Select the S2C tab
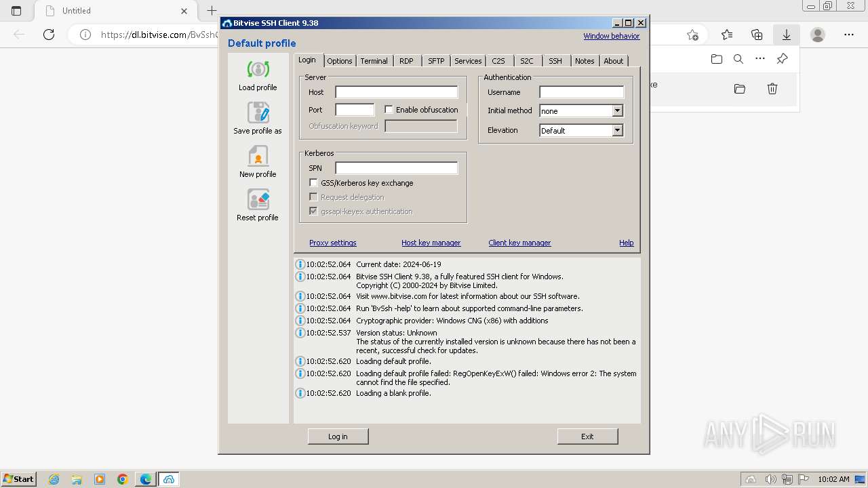Image resolution: width=868 pixels, height=488 pixels. coord(527,61)
